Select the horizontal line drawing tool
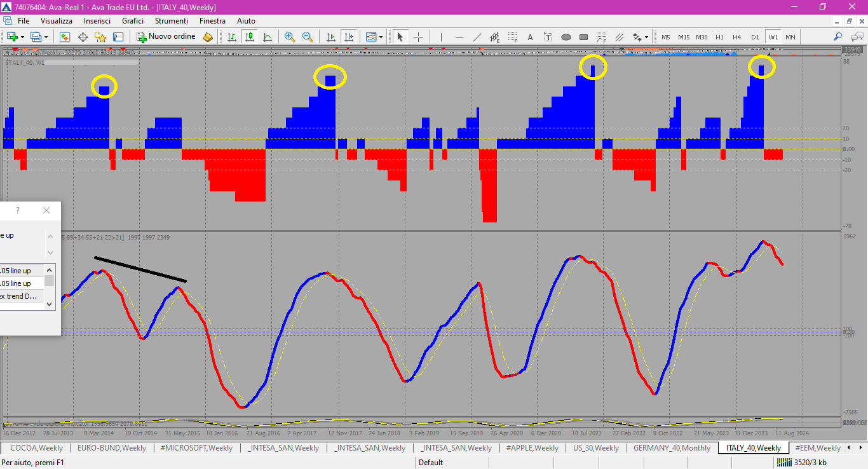This screenshot has height=469, width=868. [x=459, y=37]
